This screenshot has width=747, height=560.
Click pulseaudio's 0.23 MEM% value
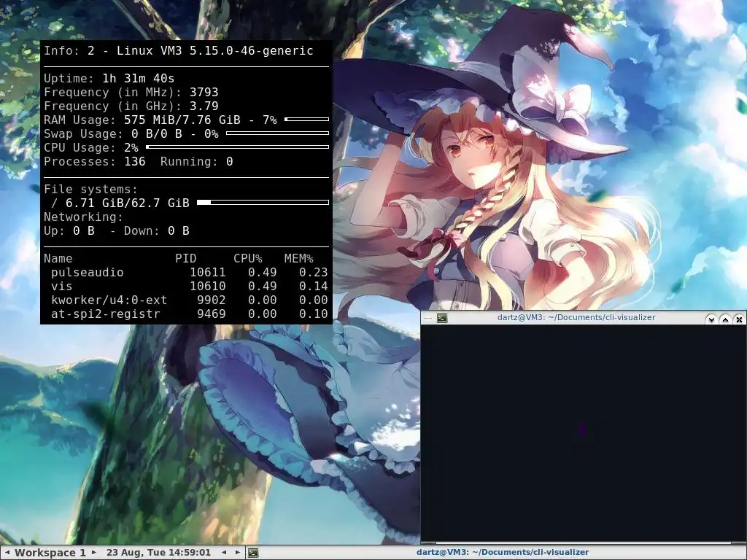pyautogui.click(x=314, y=272)
